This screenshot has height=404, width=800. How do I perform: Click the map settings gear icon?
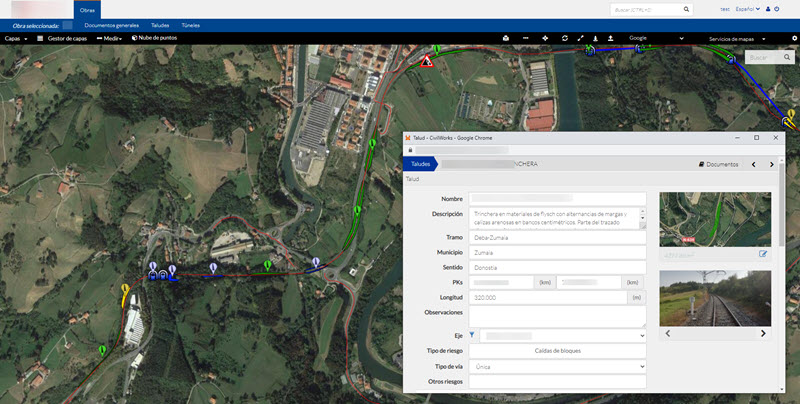[793, 38]
